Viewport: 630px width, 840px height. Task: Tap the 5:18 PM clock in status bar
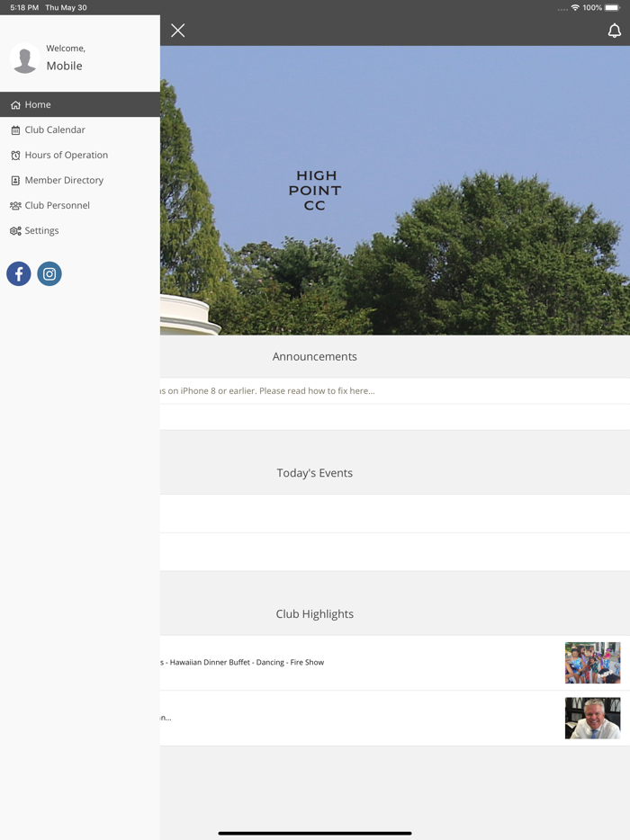coord(24,7)
